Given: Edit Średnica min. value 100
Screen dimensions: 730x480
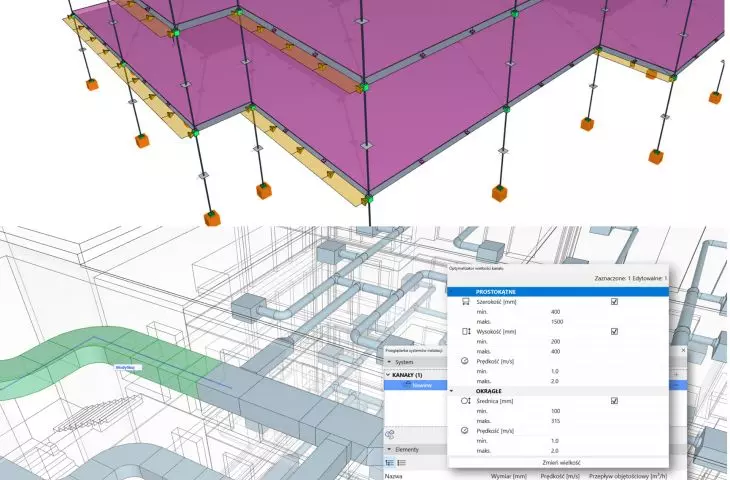Looking at the screenshot, I should pyautogui.click(x=555, y=411).
